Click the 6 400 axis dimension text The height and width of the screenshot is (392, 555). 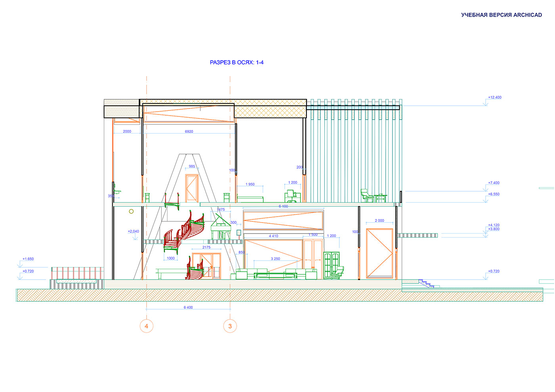click(x=188, y=307)
